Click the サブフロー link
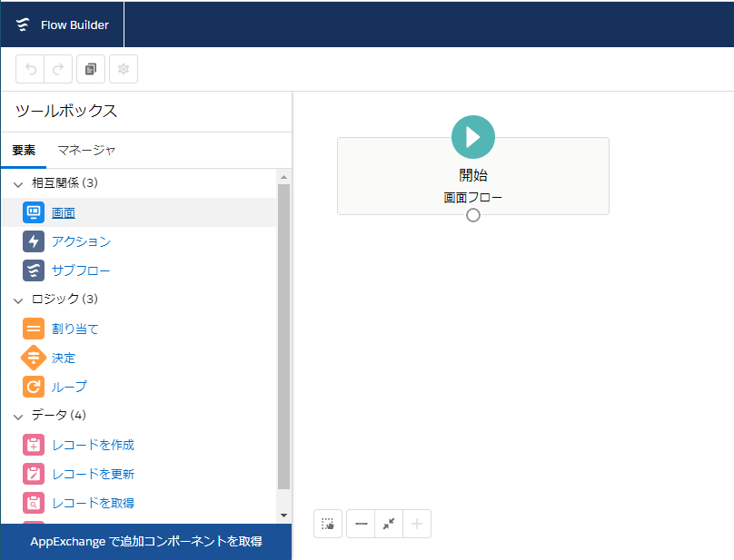This screenshot has width=734, height=560. [x=81, y=270]
